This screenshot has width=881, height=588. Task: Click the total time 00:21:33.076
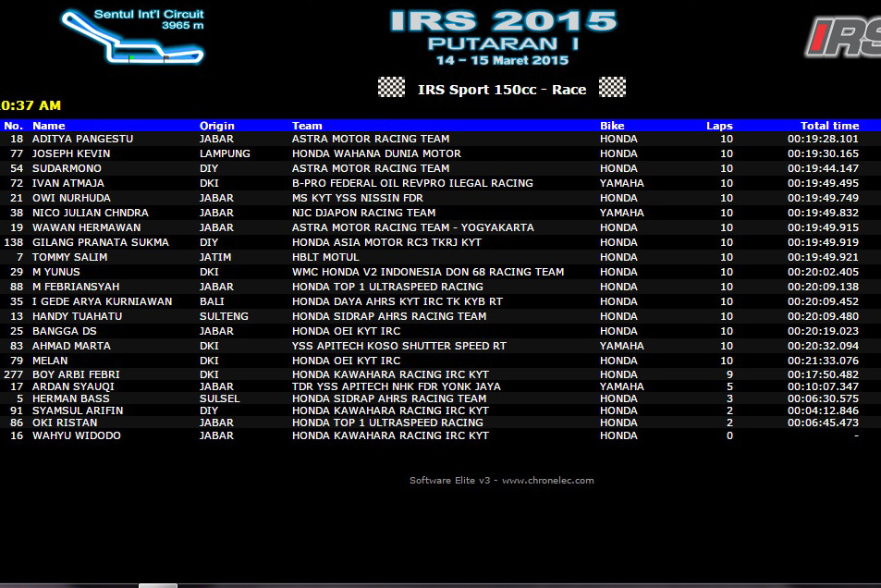click(x=823, y=361)
